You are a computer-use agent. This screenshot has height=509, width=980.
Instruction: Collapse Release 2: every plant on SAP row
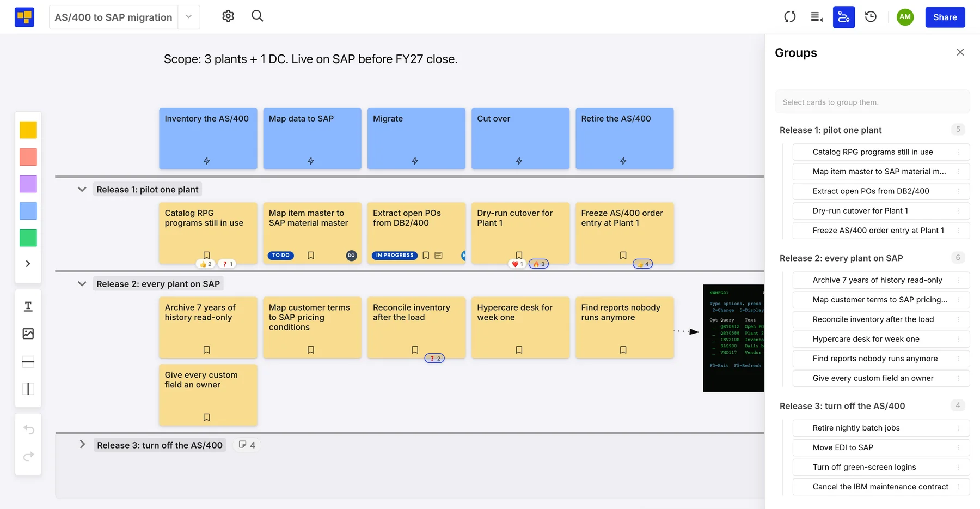point(82,284)
